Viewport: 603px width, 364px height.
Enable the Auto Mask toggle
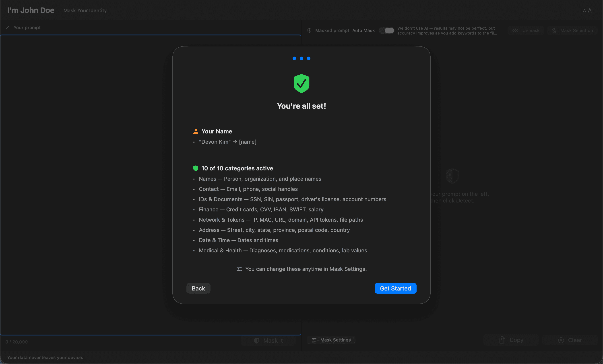386,30
